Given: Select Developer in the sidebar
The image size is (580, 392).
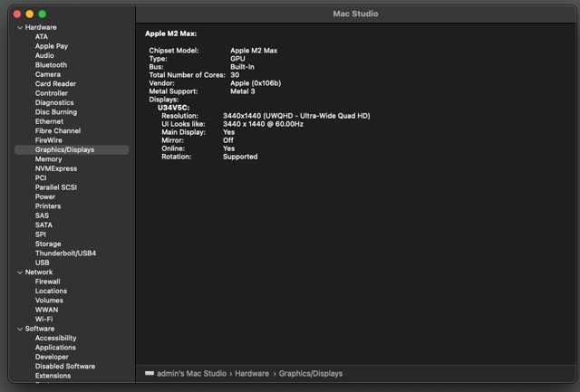Looking at the screenshot, I should click(x=52, y=357).
